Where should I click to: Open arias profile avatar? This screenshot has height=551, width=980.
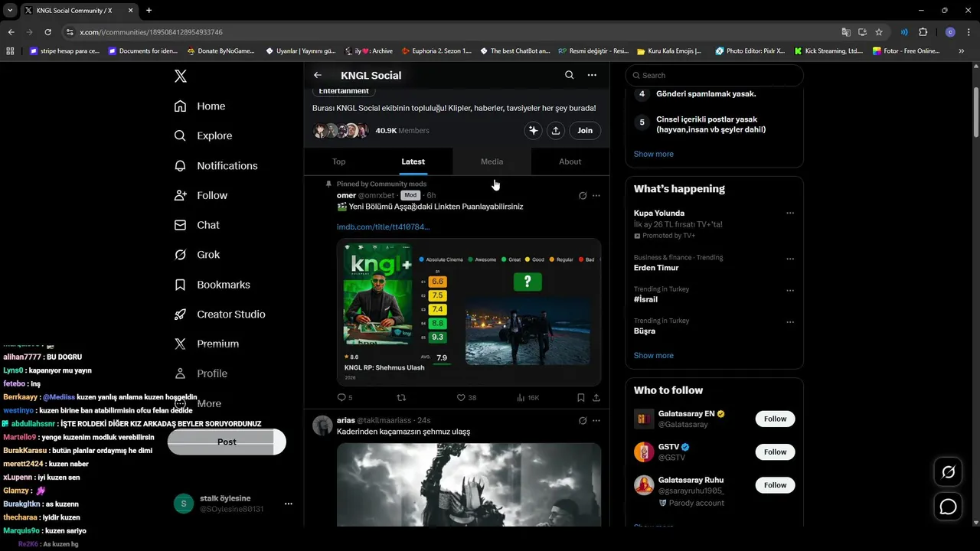[322, 425]
